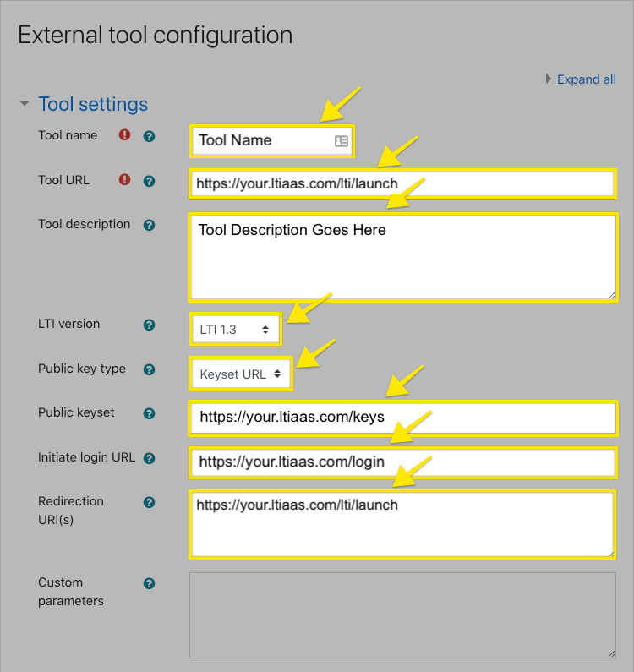Viewport: 634px width, 672px height.
Task: Click the 'Tool name' label
Action: click(x=68, y=135)
